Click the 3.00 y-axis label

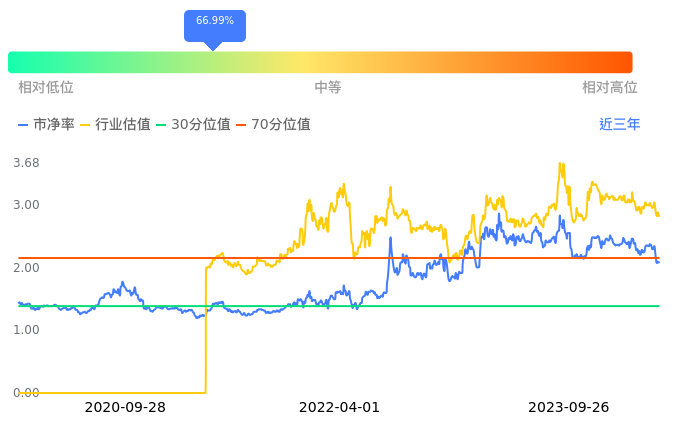pyautogui.click(x=26, y=205)
